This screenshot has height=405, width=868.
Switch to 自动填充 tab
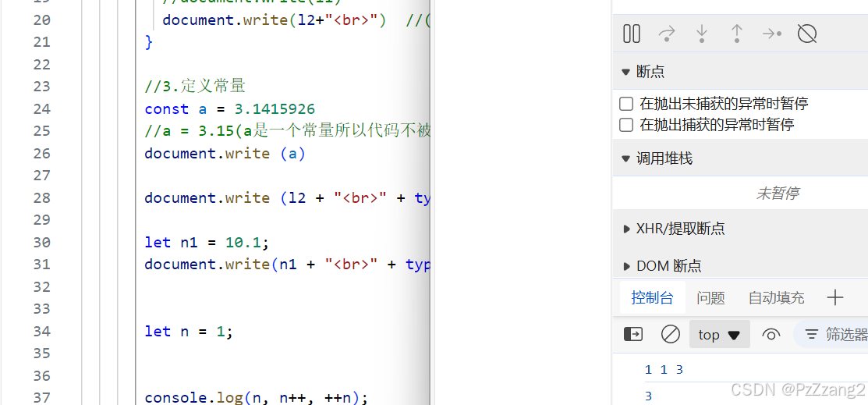[776, 298]
